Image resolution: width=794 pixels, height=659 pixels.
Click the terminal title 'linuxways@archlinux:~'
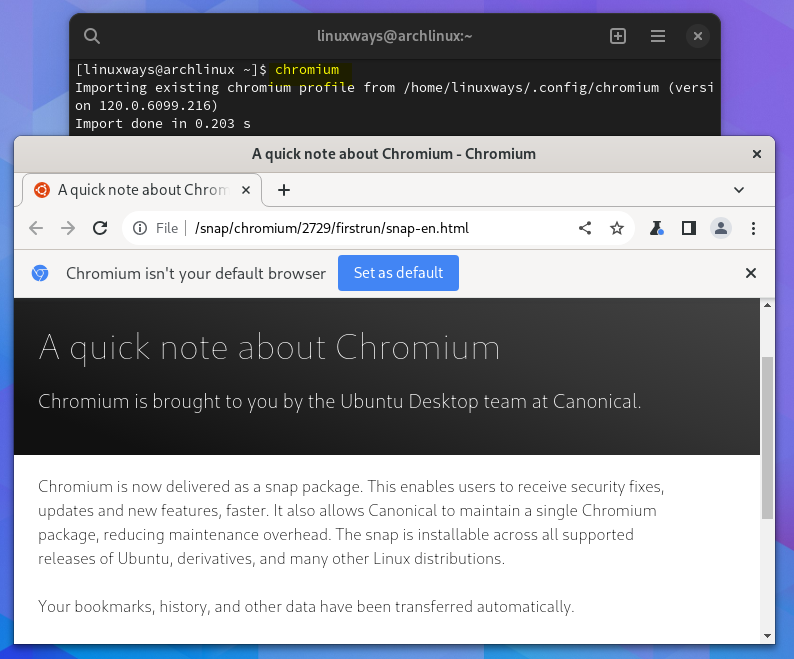point(394,36)
